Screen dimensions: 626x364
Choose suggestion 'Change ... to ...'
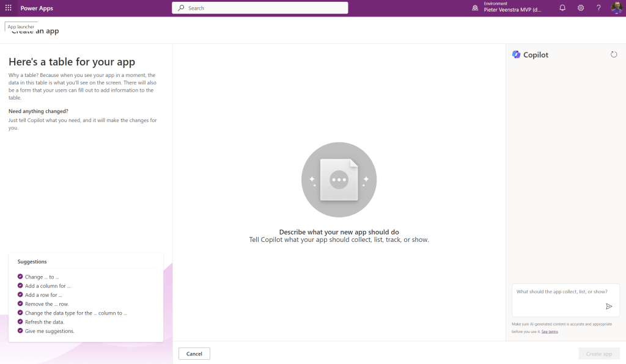[42, 277]
